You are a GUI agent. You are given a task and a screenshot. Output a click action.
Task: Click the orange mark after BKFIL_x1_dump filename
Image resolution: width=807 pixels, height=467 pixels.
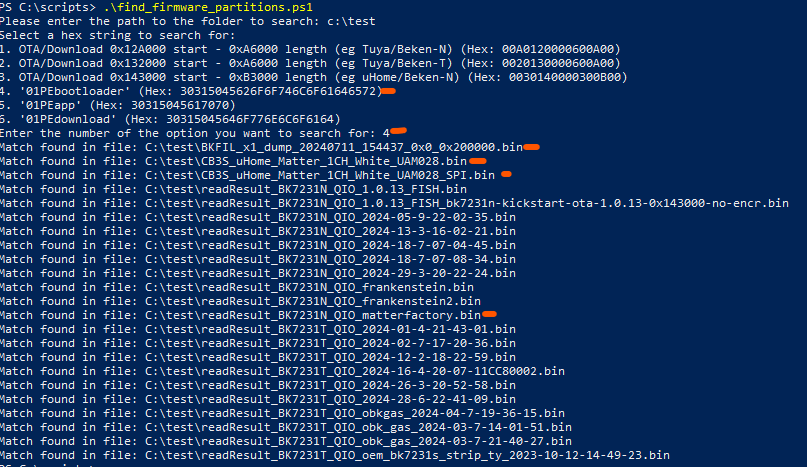point(532,147)
